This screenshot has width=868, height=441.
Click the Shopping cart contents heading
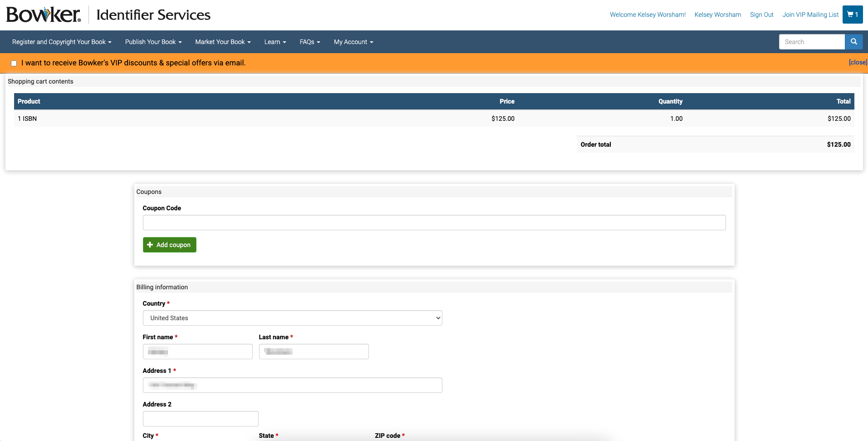point(40,81)
